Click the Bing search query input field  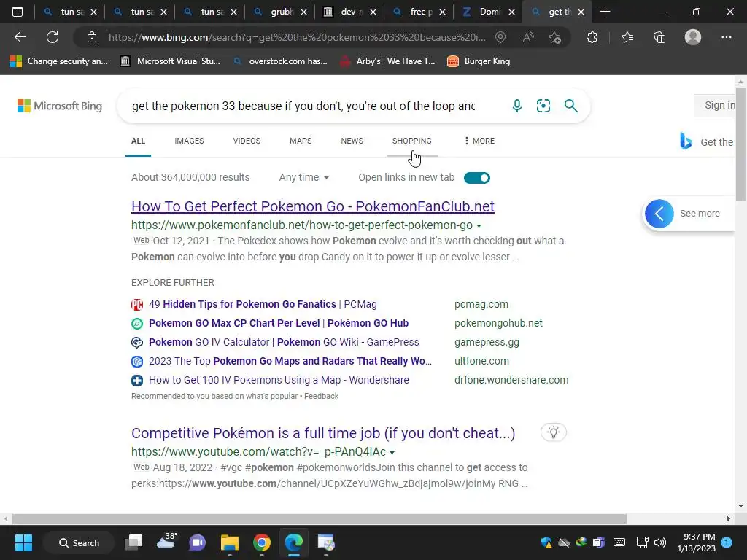pos(303,106)
